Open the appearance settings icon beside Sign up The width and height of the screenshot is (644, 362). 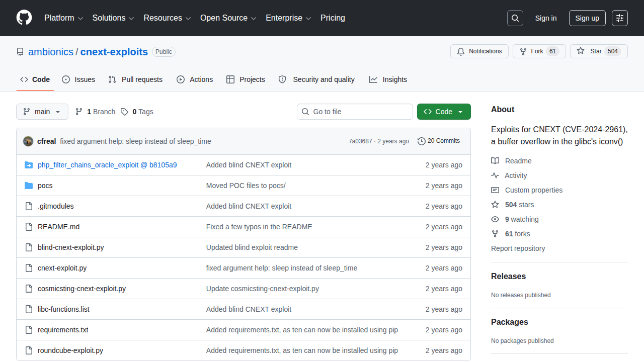620,18
